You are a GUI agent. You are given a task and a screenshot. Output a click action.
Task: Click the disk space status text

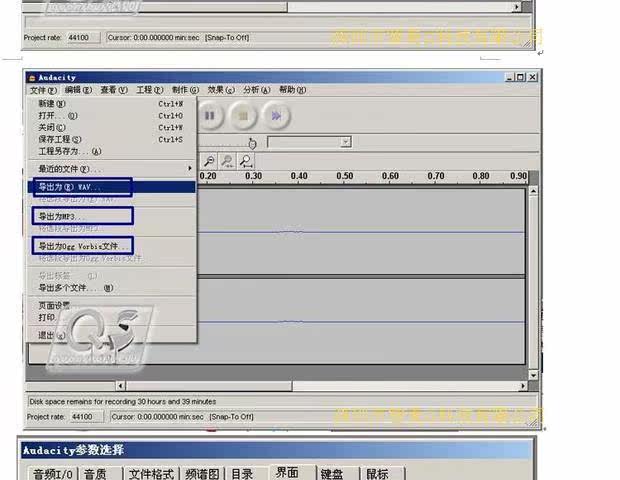(123, 402)
